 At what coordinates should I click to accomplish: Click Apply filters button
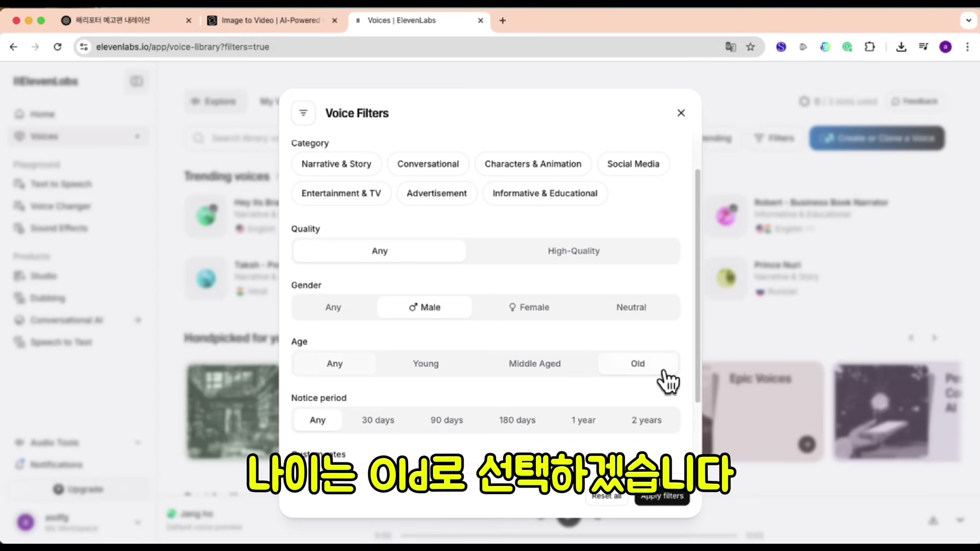662,496
